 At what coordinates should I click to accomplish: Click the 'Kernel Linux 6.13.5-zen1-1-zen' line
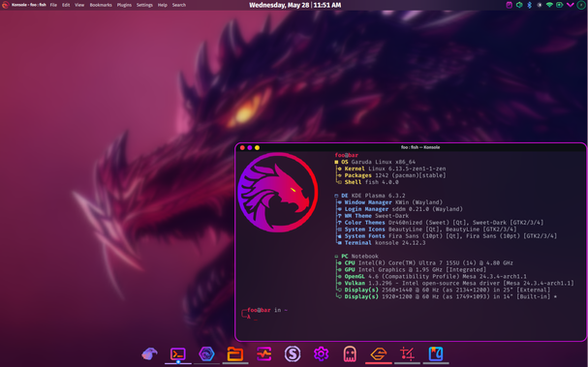coord(392,168)
